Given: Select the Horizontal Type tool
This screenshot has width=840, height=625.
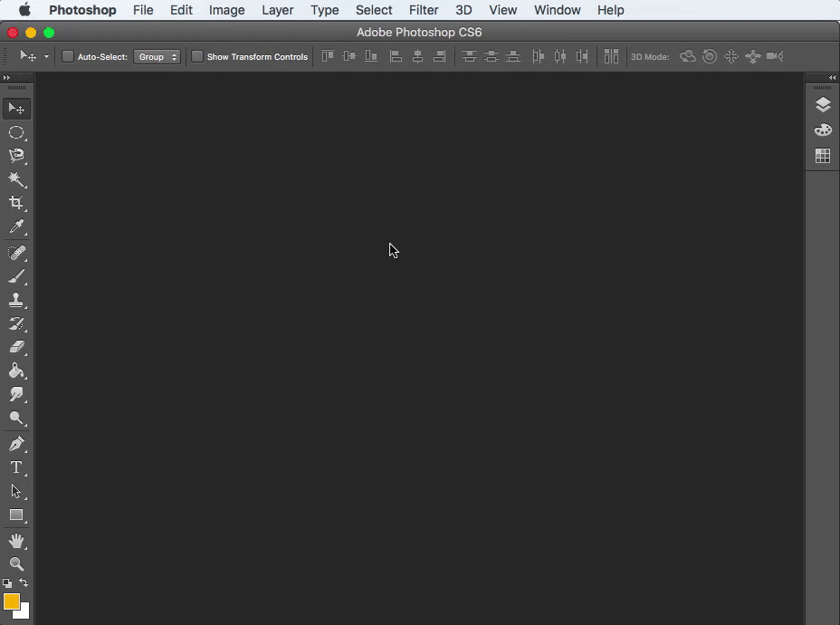Looking at the screenshot, I should pos(16,467).
